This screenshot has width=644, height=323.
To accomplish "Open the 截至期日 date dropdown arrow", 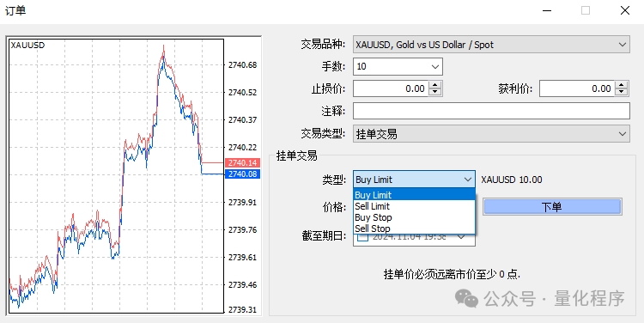I will tap(462, 237).
